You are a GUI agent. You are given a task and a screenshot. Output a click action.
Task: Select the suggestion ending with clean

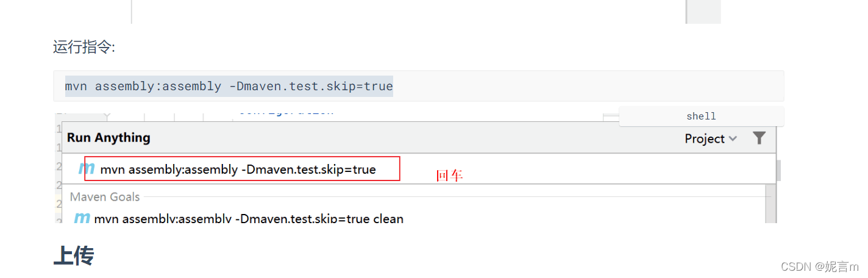[x=249, y=218]
